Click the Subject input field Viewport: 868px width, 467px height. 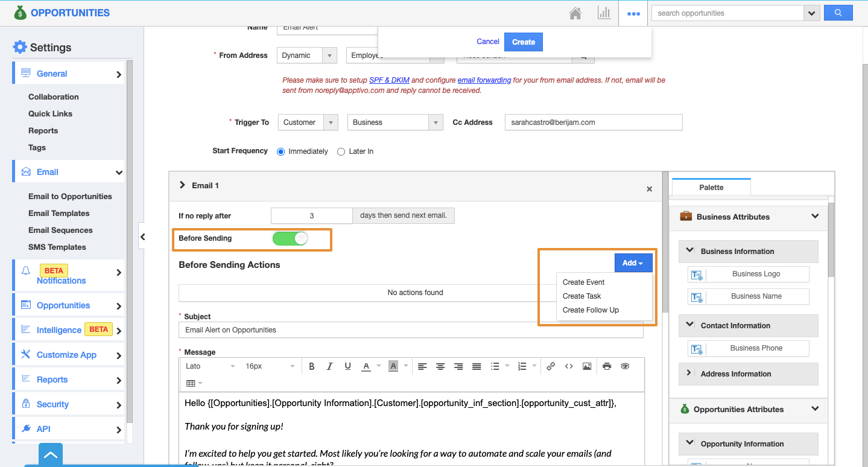410,330
